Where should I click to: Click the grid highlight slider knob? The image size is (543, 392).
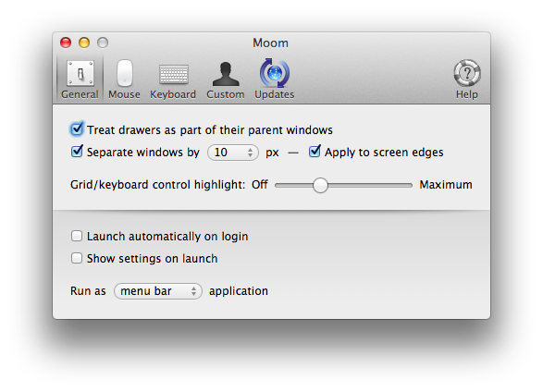pyautogui.click(x=320, y=185)
